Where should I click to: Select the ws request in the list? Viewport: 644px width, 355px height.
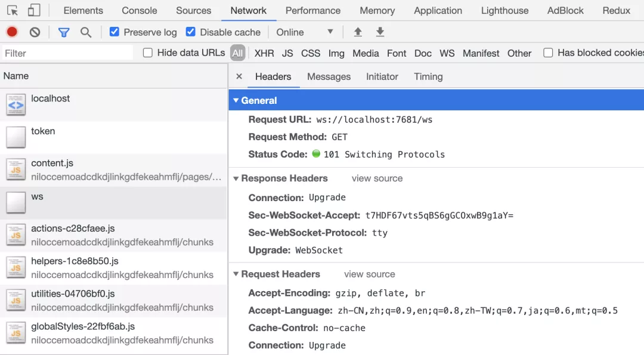(x=38, y=196)
